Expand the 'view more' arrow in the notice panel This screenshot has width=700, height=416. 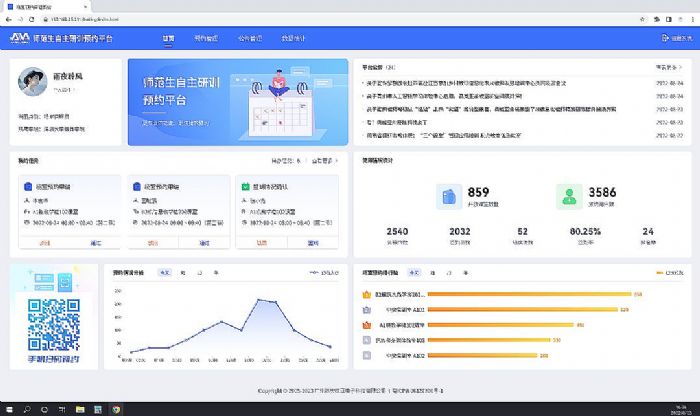point(673,68)
